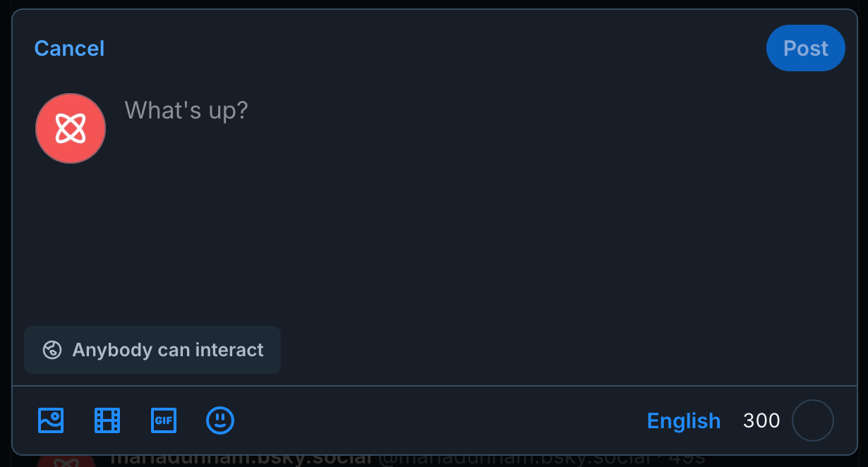Open the English language selector
868x467 pixels.
[683, 420]
